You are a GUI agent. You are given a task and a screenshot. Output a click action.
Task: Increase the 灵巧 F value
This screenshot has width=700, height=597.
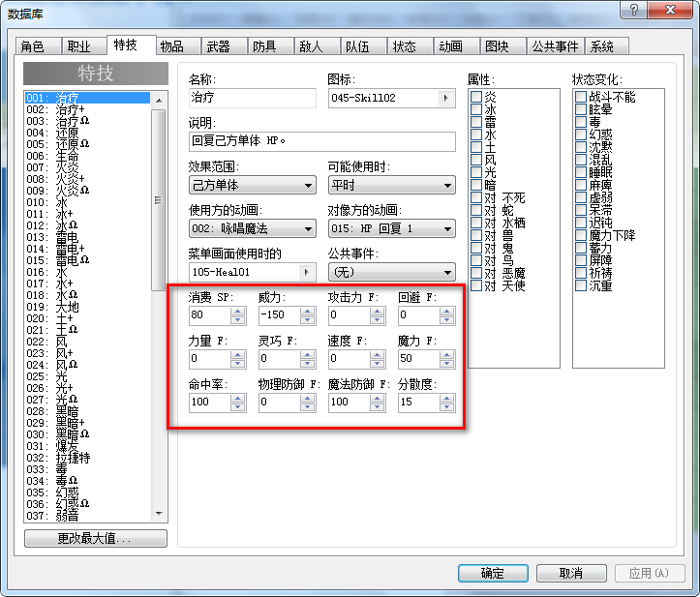point(308,355)
